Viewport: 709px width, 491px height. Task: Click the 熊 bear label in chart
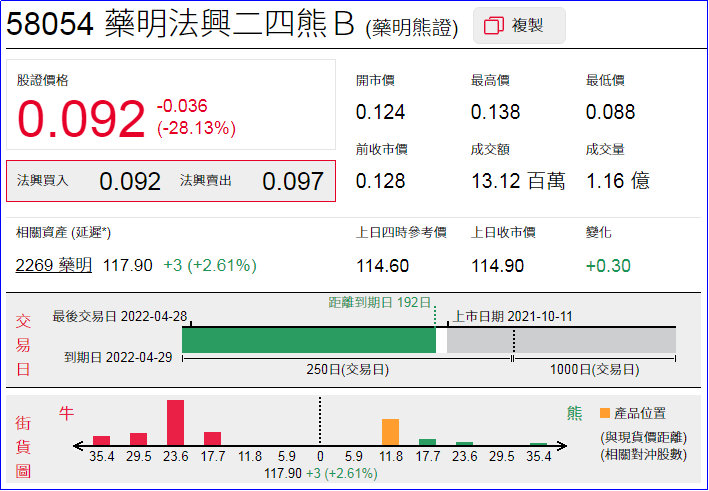[x=575, y=413]
